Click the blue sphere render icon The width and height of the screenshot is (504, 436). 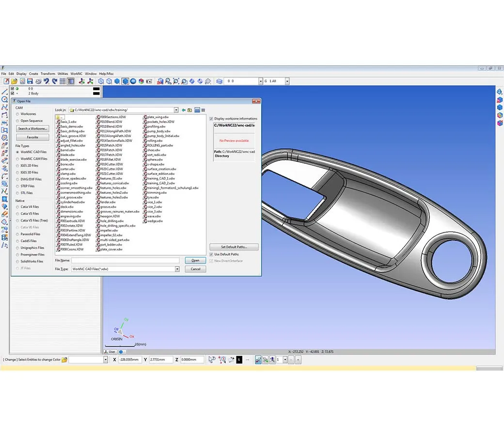pos(133,81)
